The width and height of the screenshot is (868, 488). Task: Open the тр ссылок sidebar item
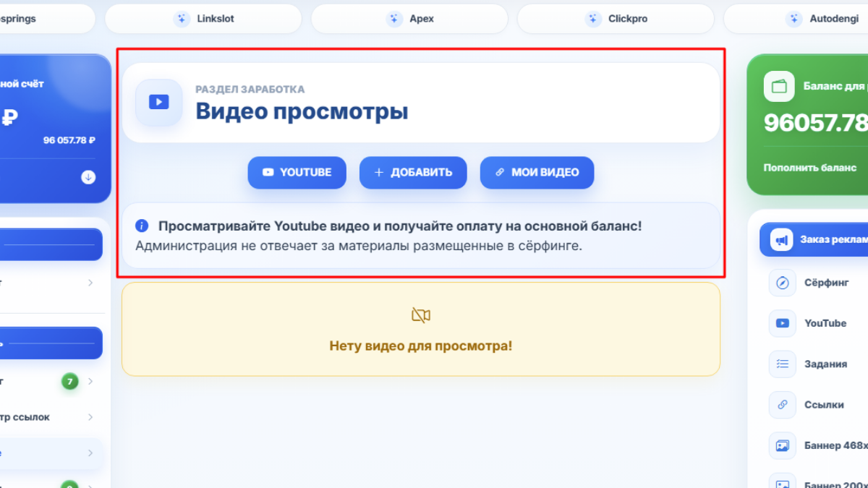pyautogui.click(x=51, y=417)
